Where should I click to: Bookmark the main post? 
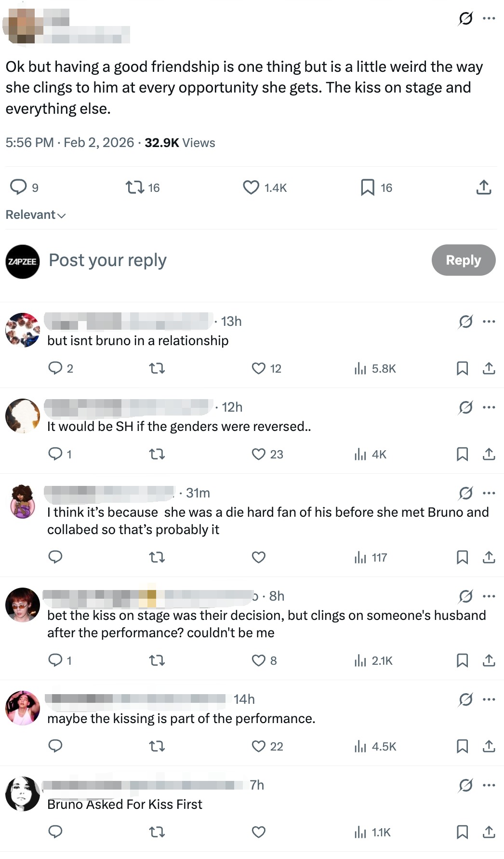[x=368, y=188]
